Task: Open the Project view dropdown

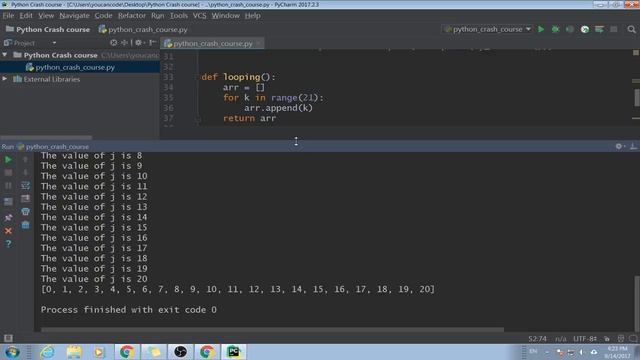Action: pyautogui.click(x=54, y=43)
